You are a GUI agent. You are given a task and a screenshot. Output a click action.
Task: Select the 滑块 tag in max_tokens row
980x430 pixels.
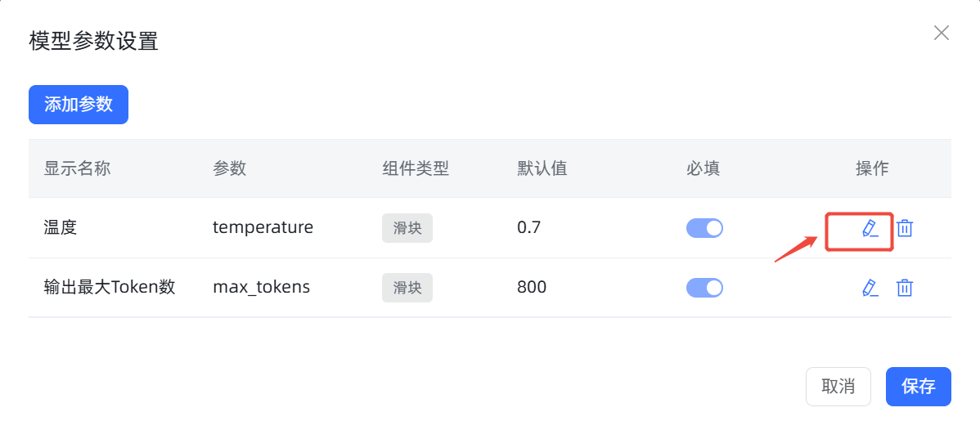(407, 288)
